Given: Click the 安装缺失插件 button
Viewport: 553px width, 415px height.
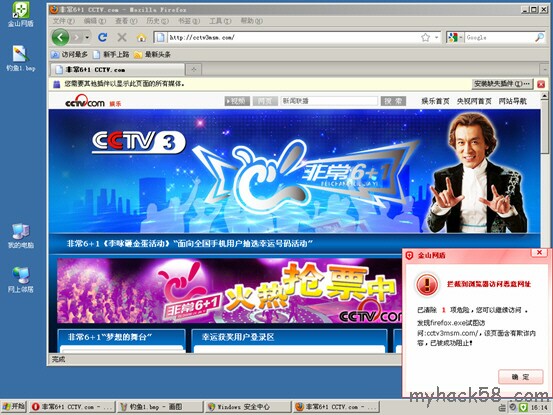Looking at the screenshot, I should click(x=502, y=84).
